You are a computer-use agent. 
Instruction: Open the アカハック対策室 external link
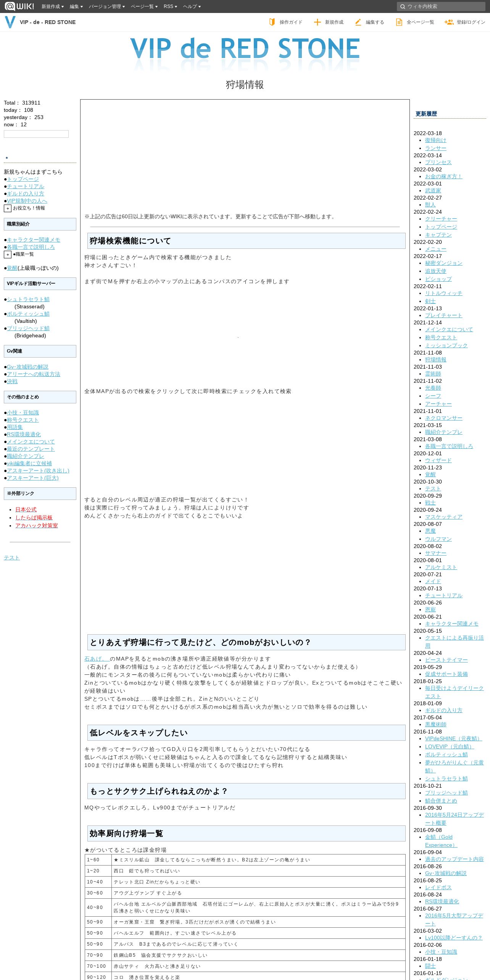[x=37, y=525]
